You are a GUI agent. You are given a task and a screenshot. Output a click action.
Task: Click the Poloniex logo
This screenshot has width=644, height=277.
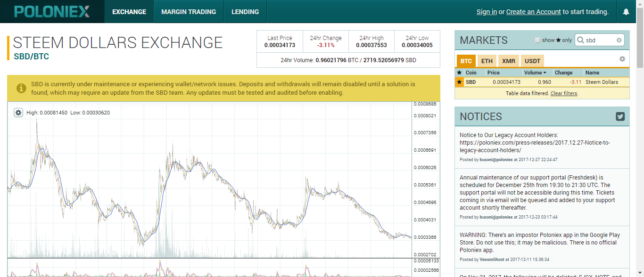tap(52, 11)
